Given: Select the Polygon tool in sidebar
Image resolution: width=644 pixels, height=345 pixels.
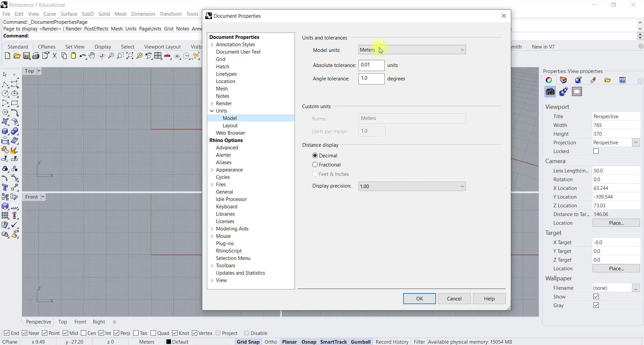Looking at the screenshot, I should tap(5, 113).
